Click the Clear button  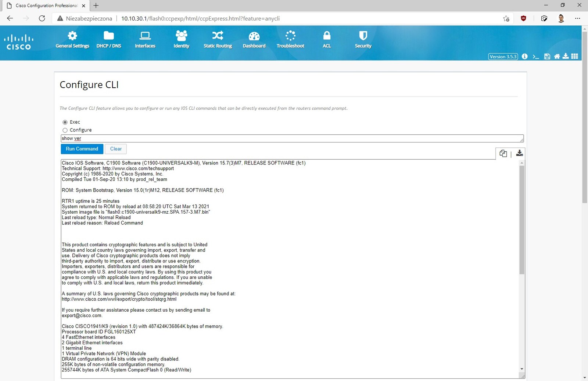point(116,149)
